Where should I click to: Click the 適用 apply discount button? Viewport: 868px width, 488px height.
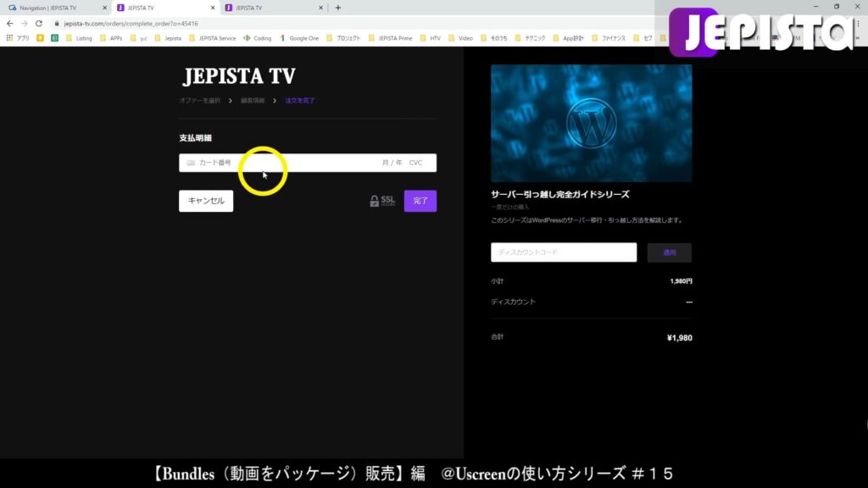pos(670,252)
